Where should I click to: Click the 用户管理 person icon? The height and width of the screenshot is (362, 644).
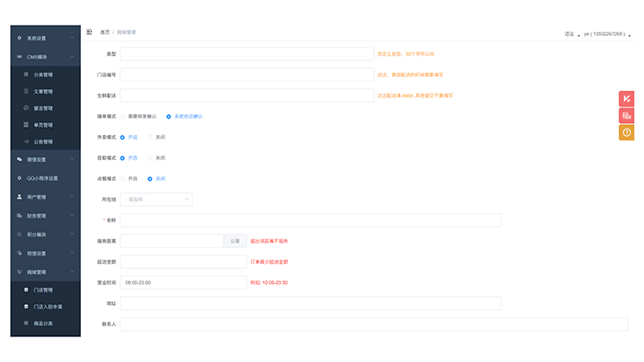coord(19,197)
